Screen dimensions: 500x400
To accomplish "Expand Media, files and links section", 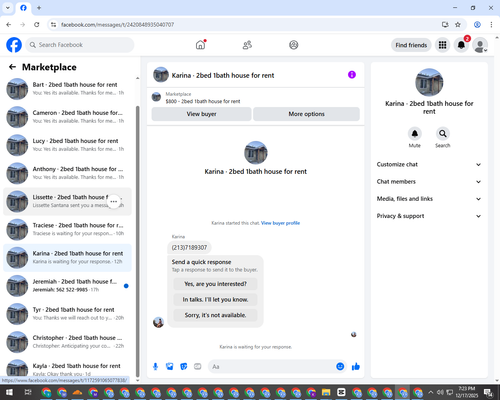I will coord(429,199).
